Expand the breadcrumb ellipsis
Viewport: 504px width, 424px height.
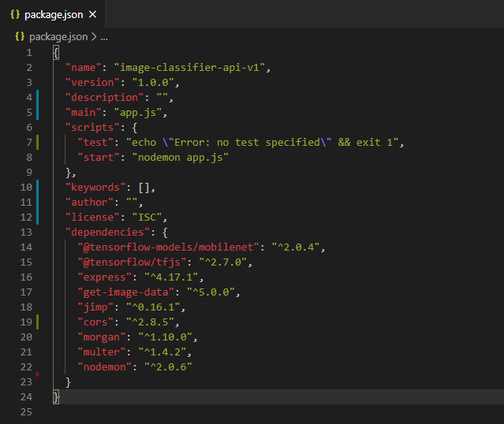104,38
